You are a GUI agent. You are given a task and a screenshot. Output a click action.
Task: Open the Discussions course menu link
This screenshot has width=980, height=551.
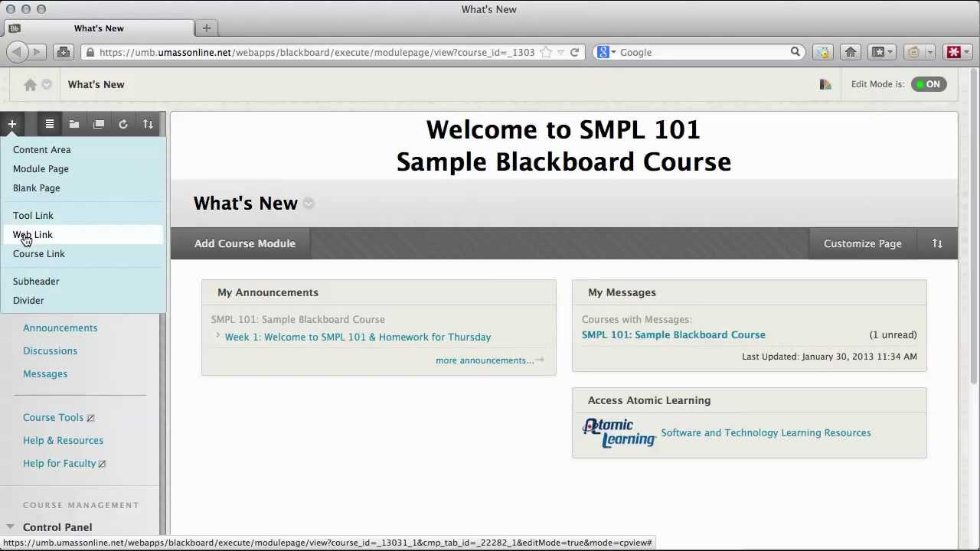tap(50, 351)
